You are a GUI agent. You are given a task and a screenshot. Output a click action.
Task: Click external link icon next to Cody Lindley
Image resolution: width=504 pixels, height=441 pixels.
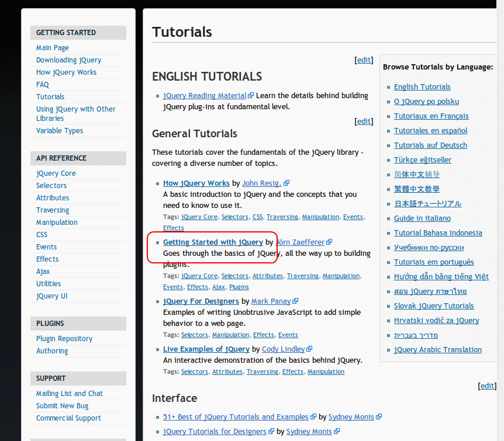pyautogui.click(x=309, y=349)
